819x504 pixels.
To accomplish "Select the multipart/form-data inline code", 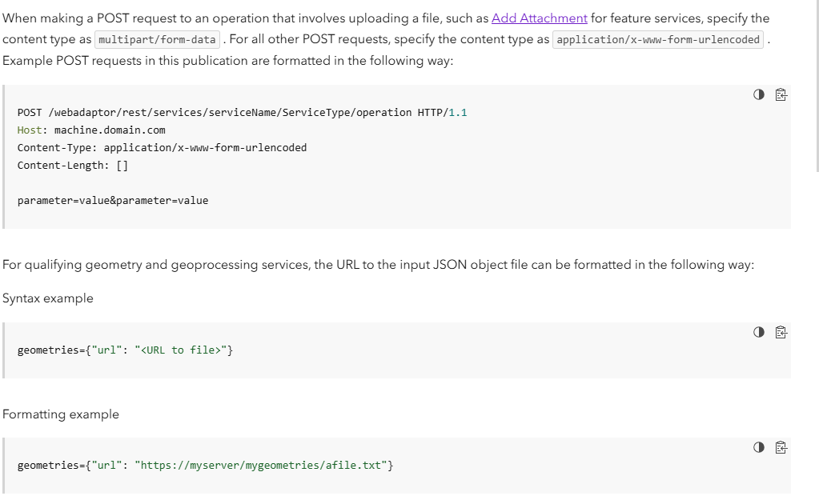I will pos(157,38).
